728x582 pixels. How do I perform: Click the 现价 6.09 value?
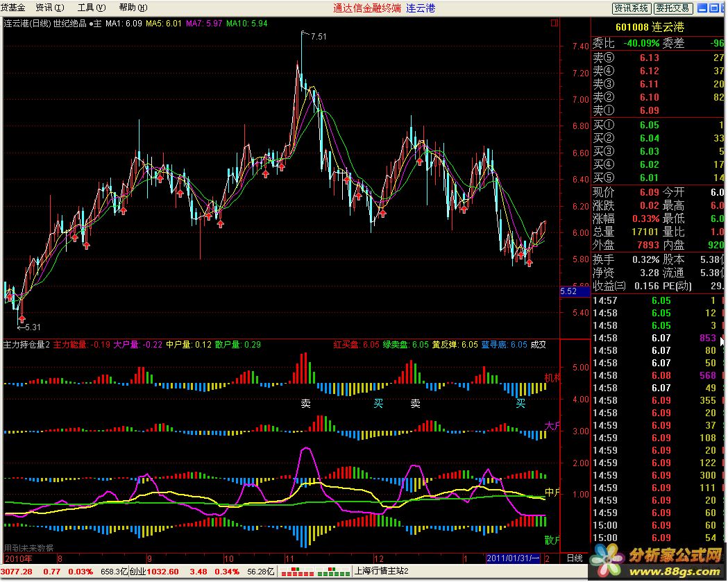pos(649,192)
